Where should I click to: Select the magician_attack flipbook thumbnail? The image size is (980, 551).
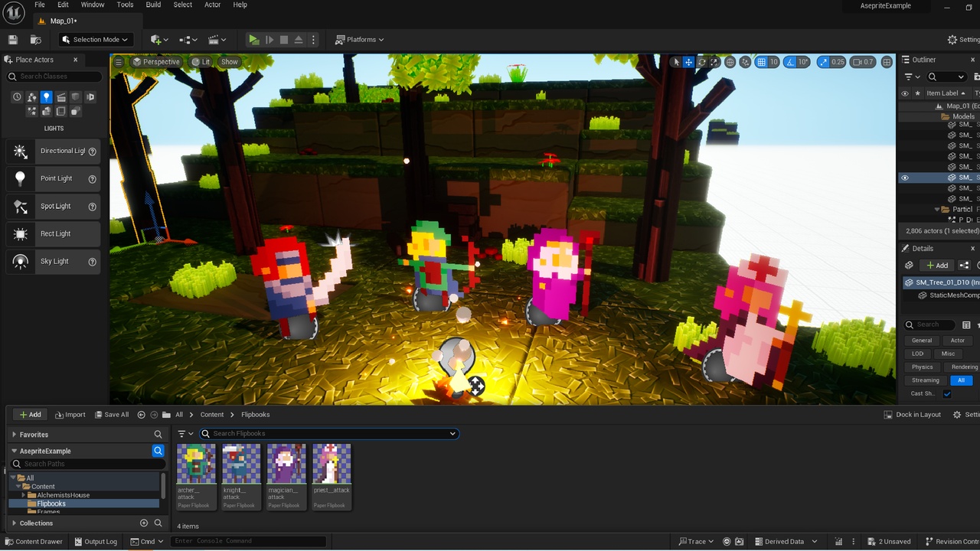click(x=286, y=476)
